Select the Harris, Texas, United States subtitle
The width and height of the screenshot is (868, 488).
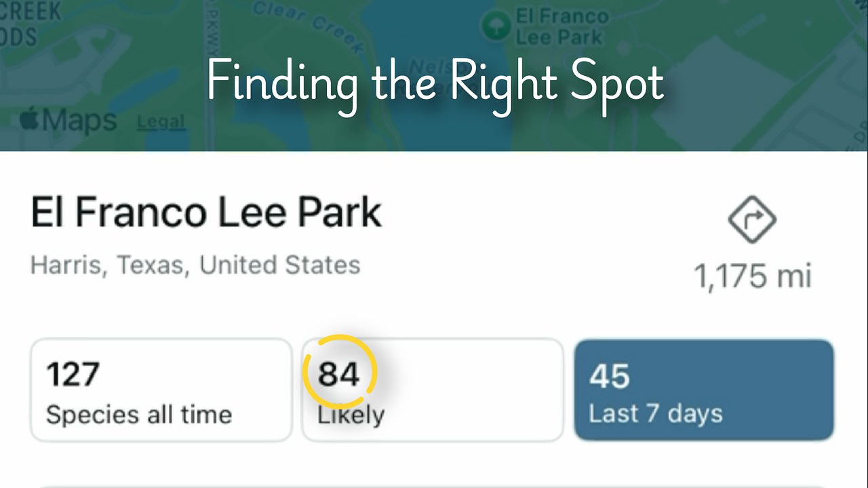point(195,265)
